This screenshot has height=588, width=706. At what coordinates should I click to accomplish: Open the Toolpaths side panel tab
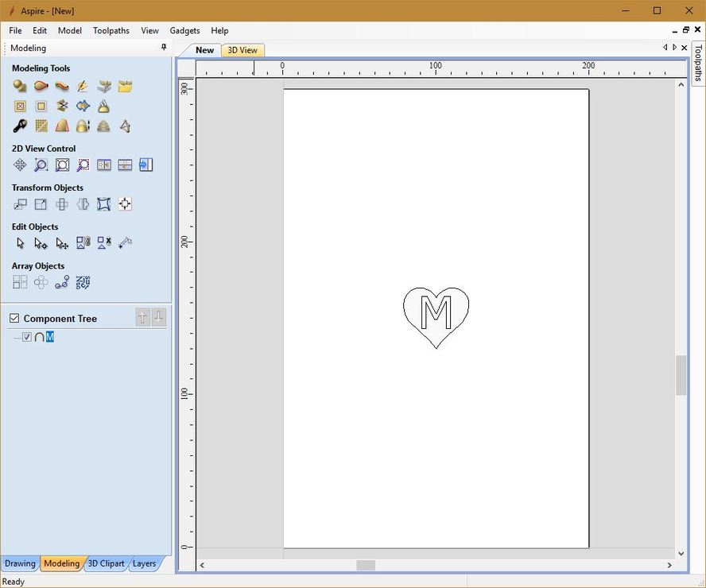point(698,62)
